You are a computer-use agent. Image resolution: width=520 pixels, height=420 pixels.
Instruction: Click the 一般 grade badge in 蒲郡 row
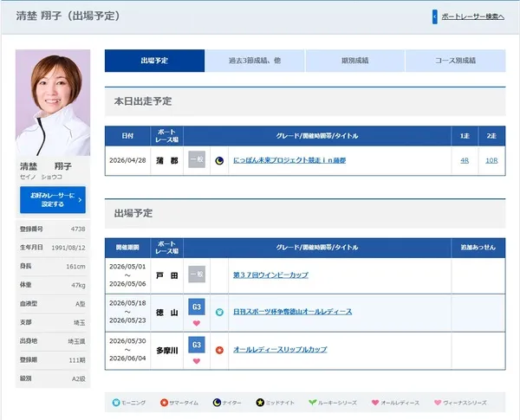tap(197, 159)
